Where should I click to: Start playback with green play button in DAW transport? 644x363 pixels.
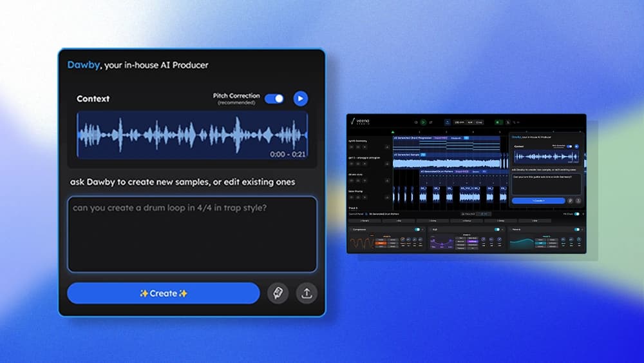pyautogui.click(x=423, y=122)
